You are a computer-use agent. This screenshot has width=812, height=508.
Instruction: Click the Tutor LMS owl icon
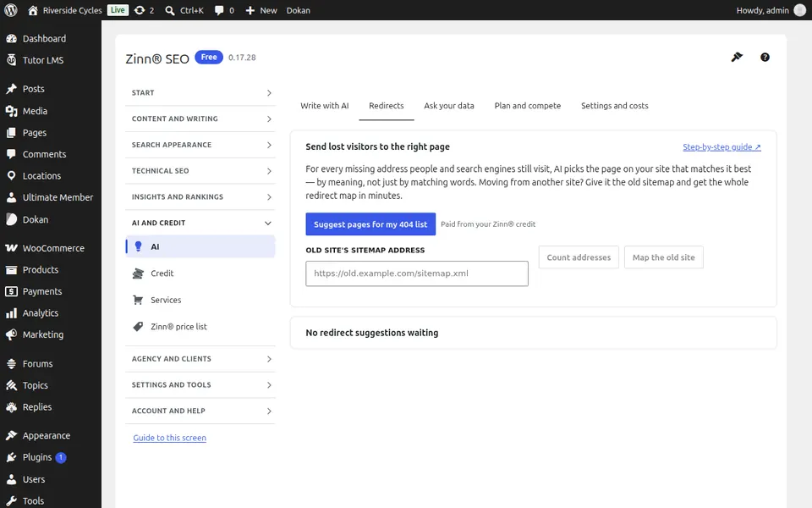11,60
